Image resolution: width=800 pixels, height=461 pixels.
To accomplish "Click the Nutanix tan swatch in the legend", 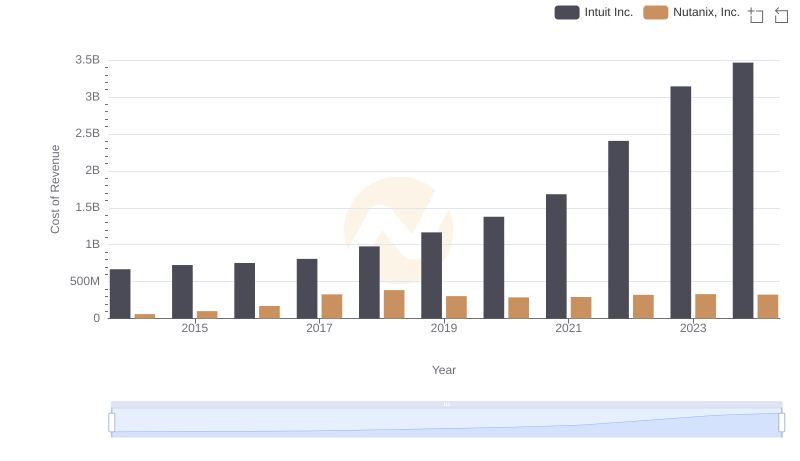I will [x=656, y=12].
